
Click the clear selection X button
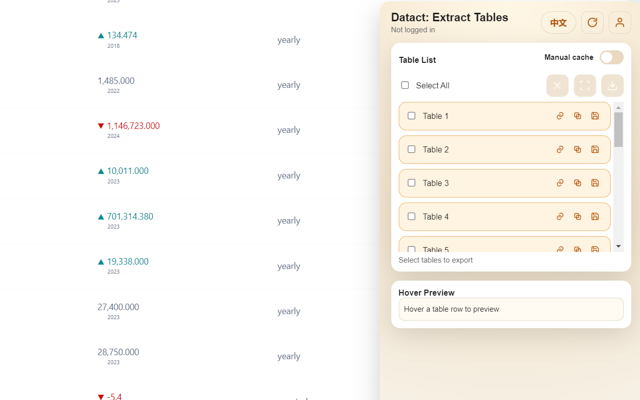[x=557, y=86]
